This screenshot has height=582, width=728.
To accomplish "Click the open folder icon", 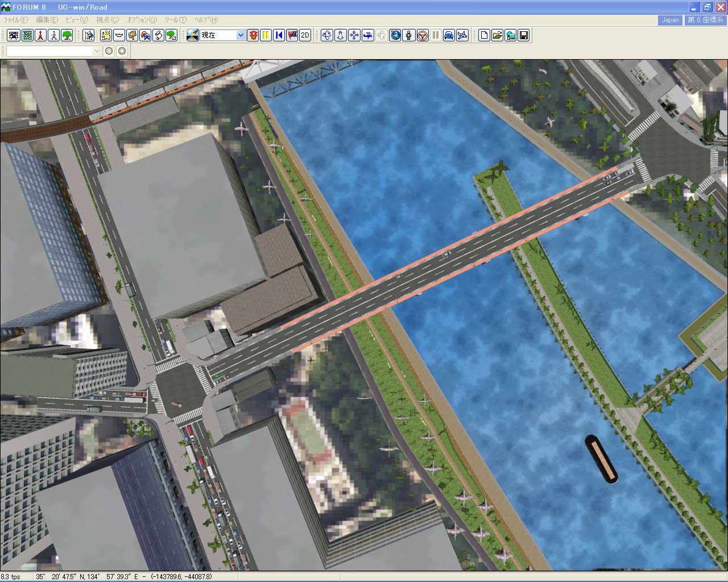I will [497, 35].
